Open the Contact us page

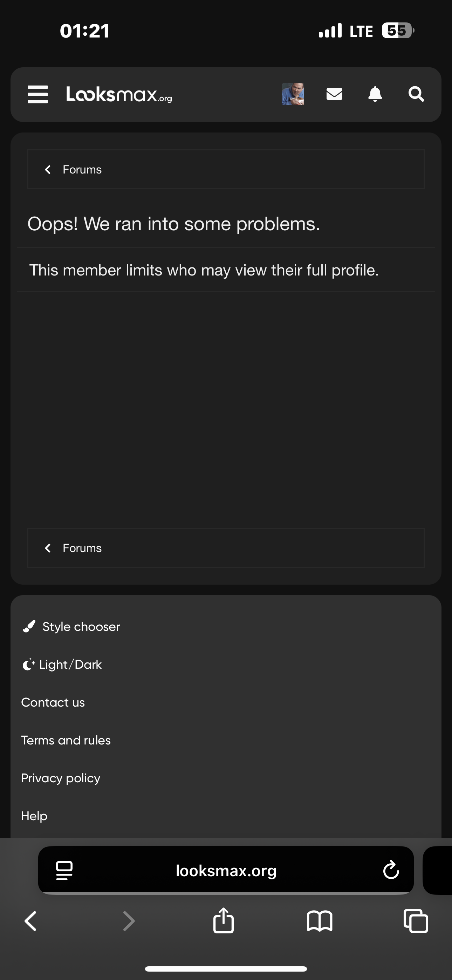53,702
